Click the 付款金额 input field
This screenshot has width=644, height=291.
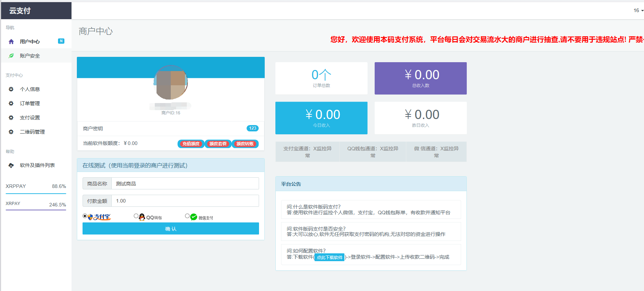[185, 201]
